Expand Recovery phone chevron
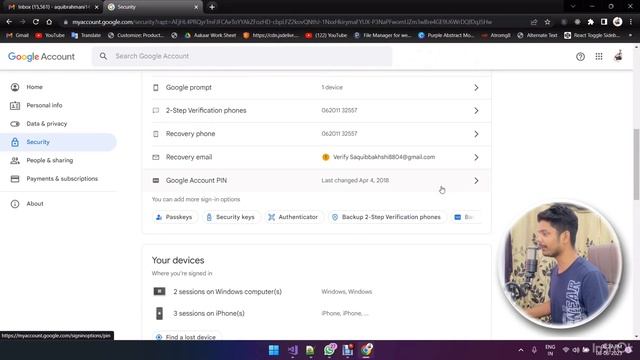Viewport: 640px width, 360px height. 476,134
